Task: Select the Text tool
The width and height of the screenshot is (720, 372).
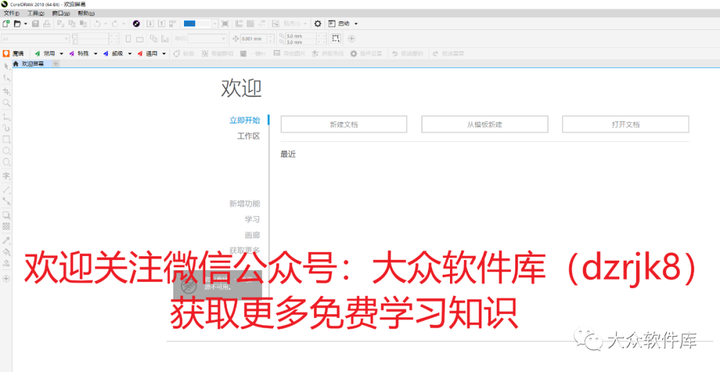Action: pos(6,175)
